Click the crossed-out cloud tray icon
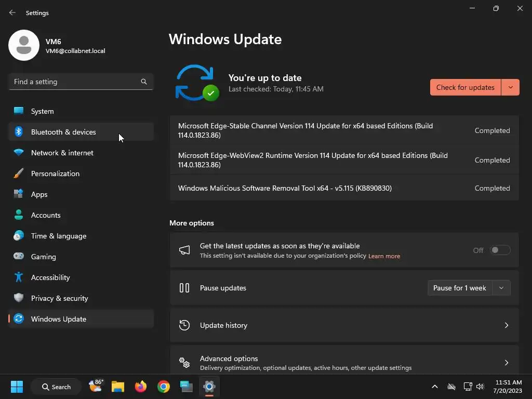 (x=451, y=387)
